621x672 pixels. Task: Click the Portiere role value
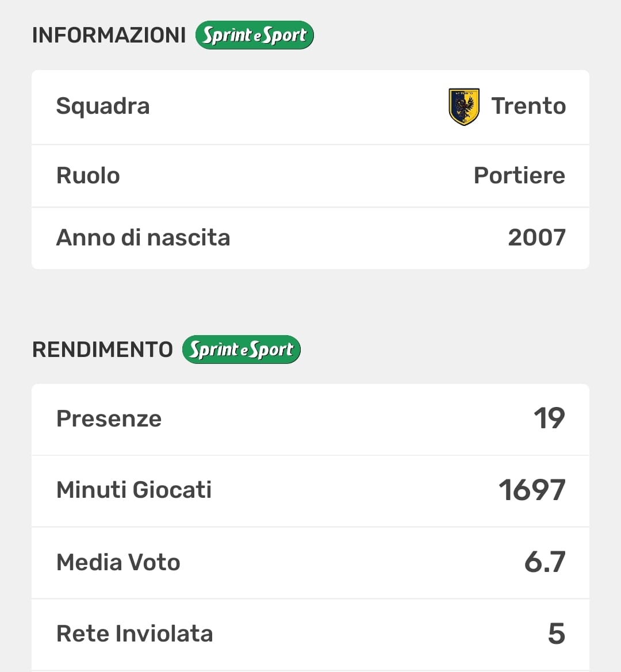pyautogui.click(x=519, y=176)
